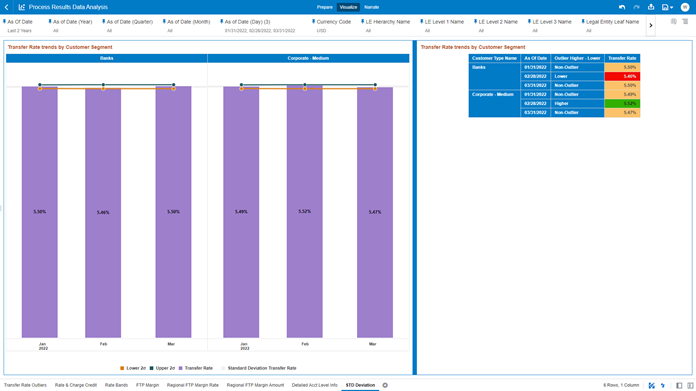Select the green 5.52% table cell
Screen dimensions: 696x391
coord(622,103)
